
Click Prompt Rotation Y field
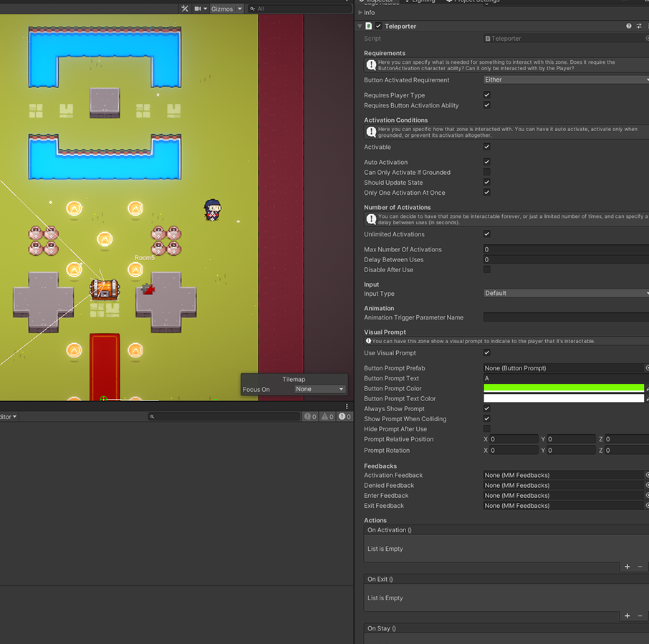571,451
